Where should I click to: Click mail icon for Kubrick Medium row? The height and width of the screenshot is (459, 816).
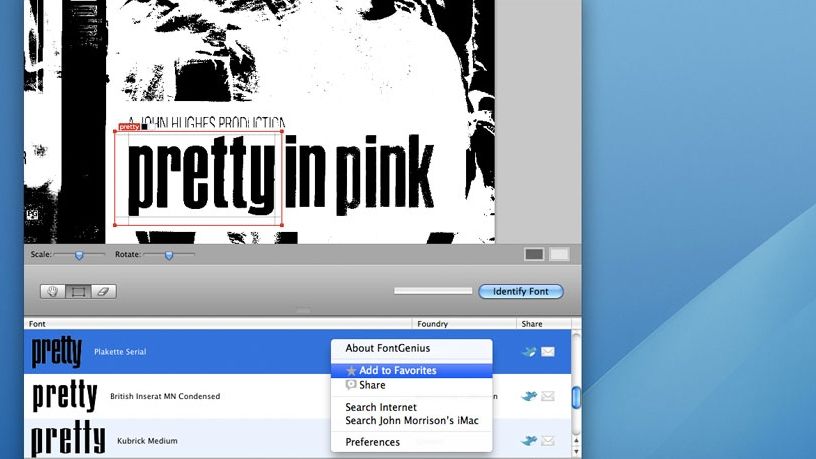[548, 441]
